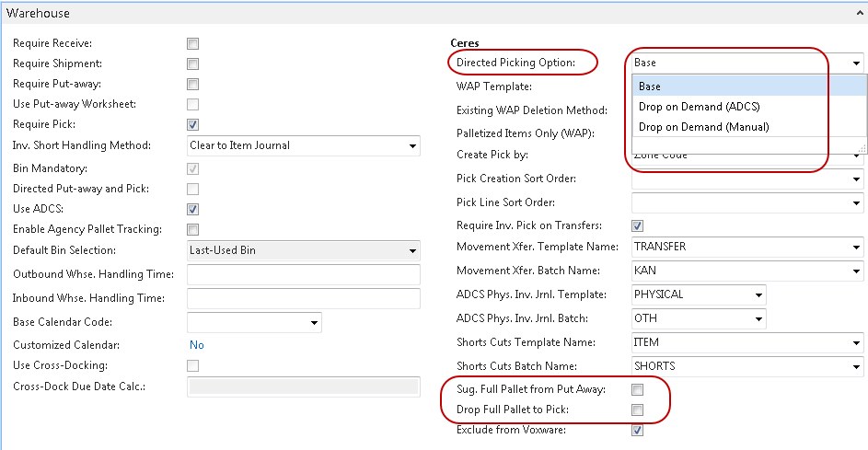The image size is (868, 450).
Task: Check Sug. Full Pallet from Put Away
Action: click(637, 389)
